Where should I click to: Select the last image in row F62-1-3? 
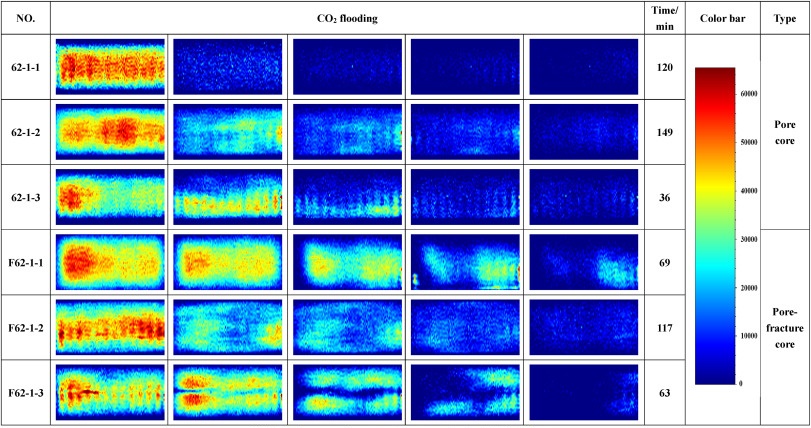(x=583, y=393)
